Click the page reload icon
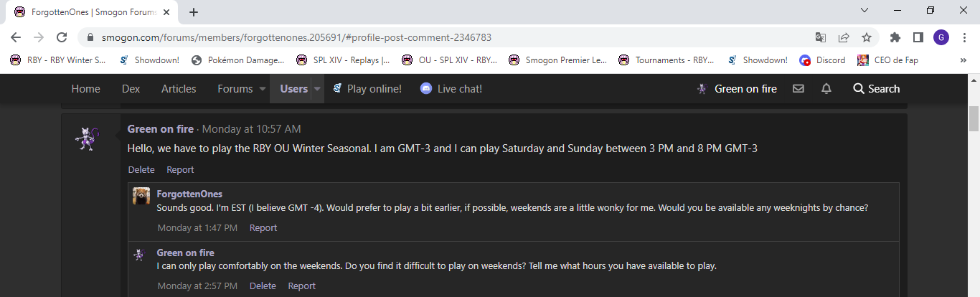Image resolution: width=980 pixels, height=297 pixels. [62, 37]
